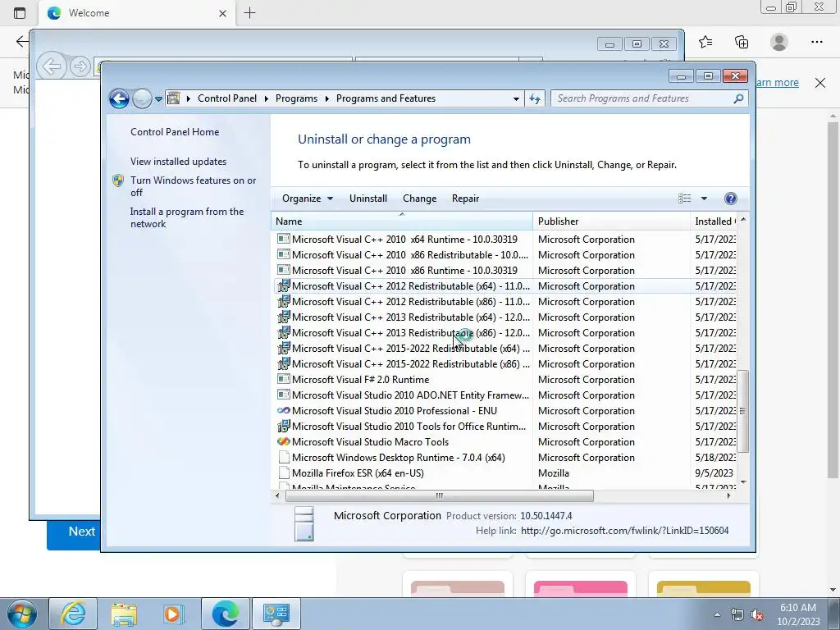Click the vertical scrollbar thumb in program list

(743, 412)
